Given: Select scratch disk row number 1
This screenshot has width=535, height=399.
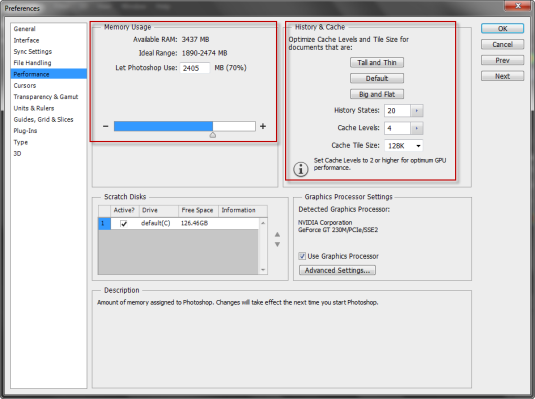Looking at the screenshot, I should [104, 224].
